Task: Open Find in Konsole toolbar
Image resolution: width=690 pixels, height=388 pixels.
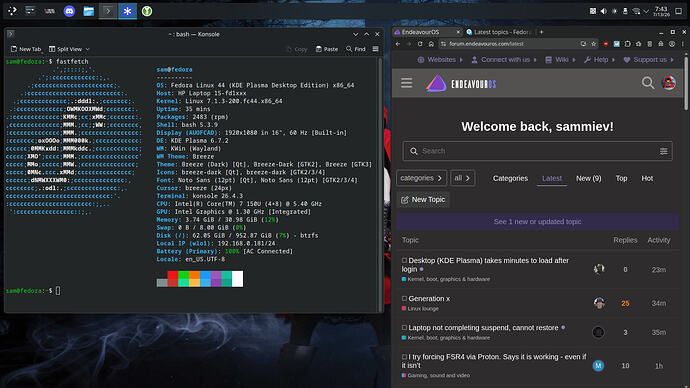Action: click(356, 49)
